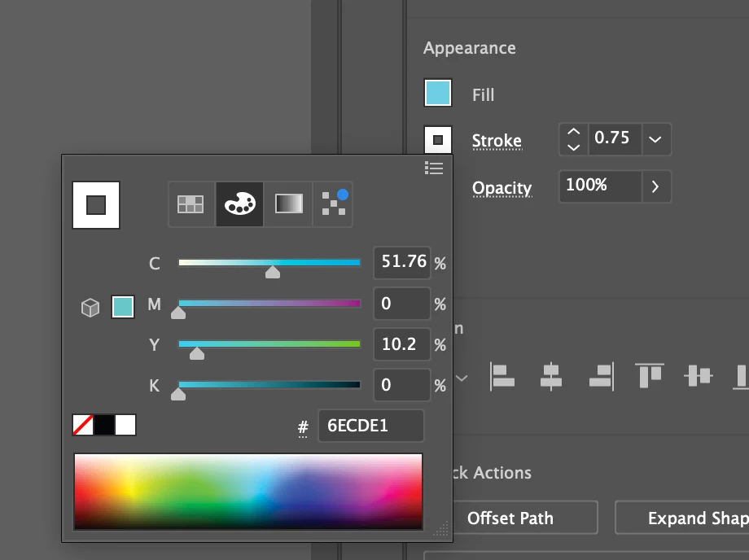Select the Color Mixer palette icon
Image resolution: width=749 pixels, height=560 pixels.
240,204
